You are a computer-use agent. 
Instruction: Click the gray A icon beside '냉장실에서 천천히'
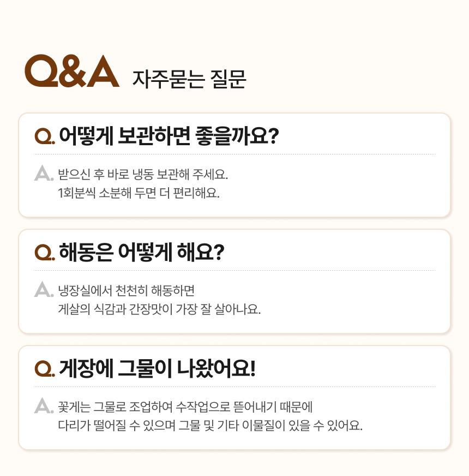[x=43, y=289]
